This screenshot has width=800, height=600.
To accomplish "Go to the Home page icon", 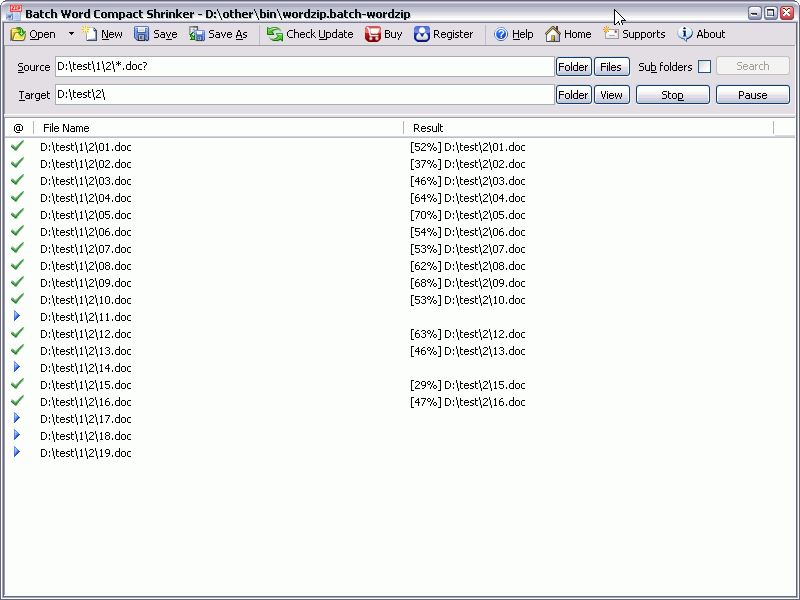I will (553, 34).
